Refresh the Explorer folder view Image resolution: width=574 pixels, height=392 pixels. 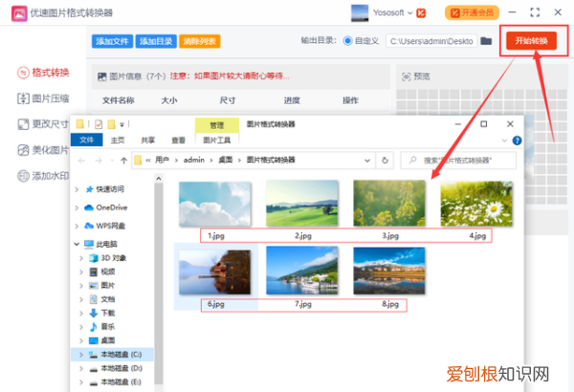[385, 161]
